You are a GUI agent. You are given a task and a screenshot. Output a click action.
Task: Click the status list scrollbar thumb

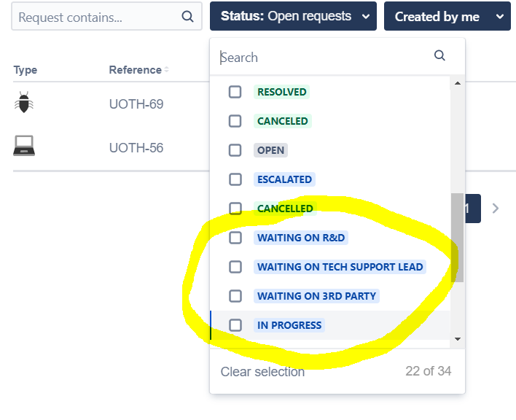coord(458,238)
